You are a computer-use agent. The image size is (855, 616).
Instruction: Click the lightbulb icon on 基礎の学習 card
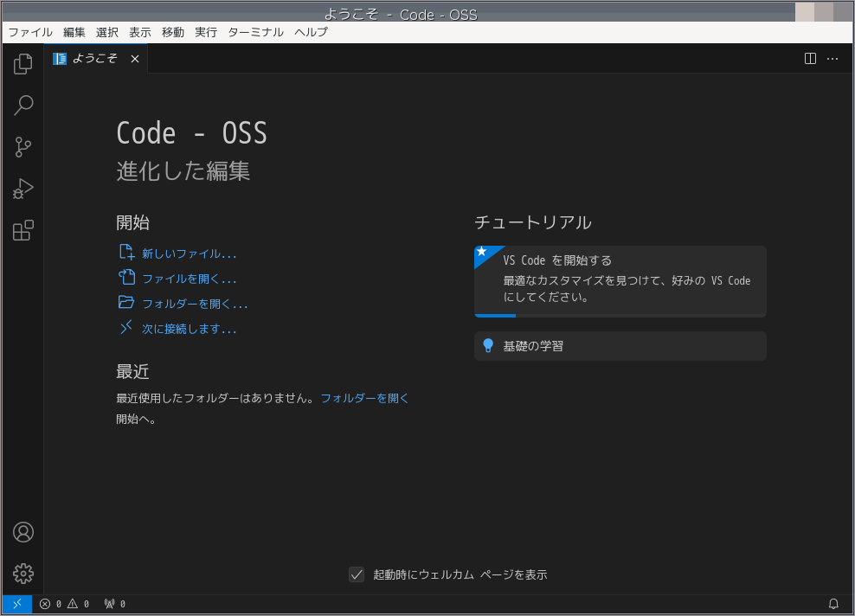(488, 345)
